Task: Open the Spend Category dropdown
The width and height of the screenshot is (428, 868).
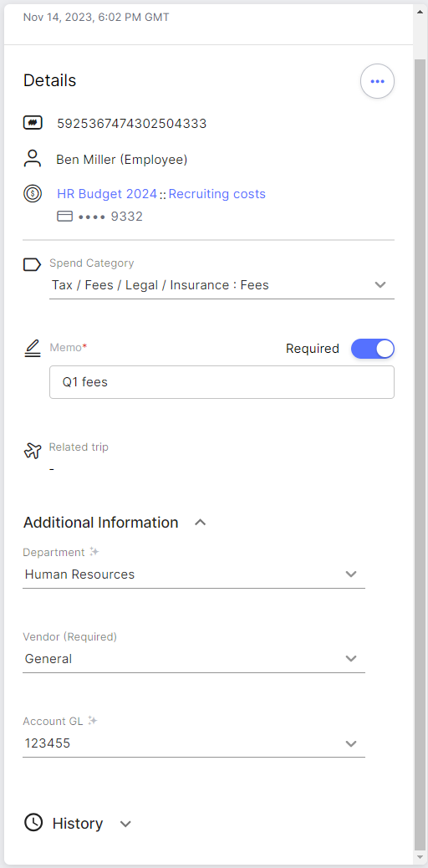Action: tap(222, 285)
